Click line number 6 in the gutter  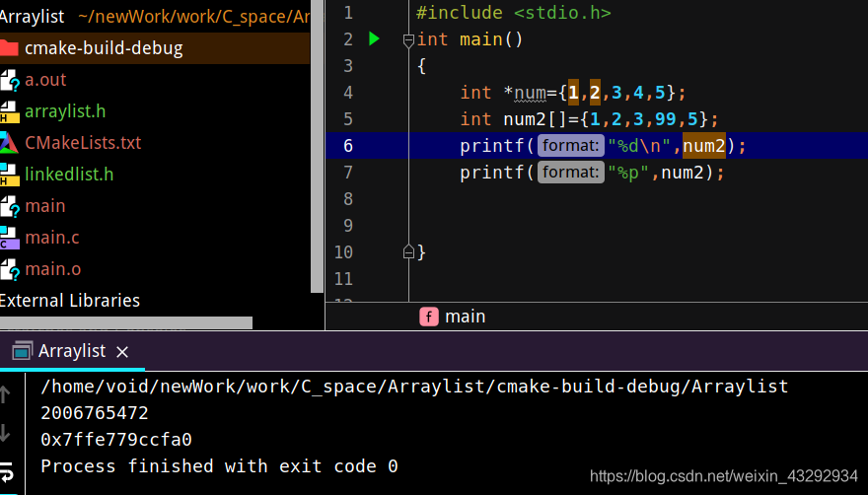click(348, 146)
